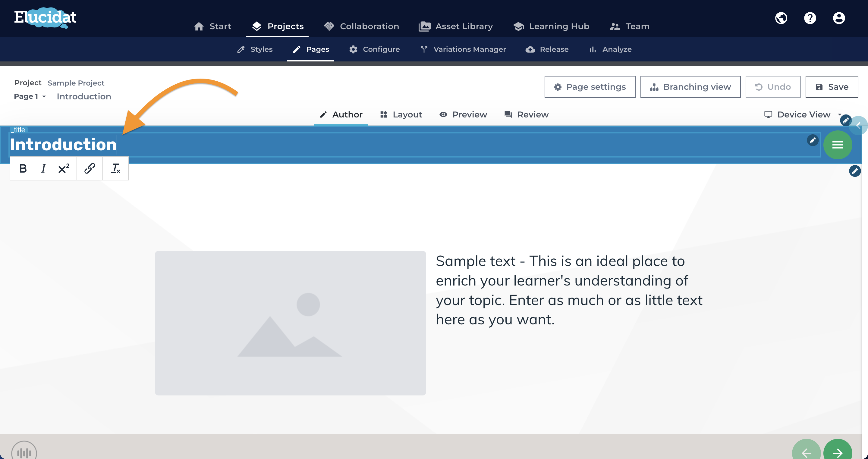Click the Undo button
The height and width of the screenshot is (459, 868).
coord(773,87)
